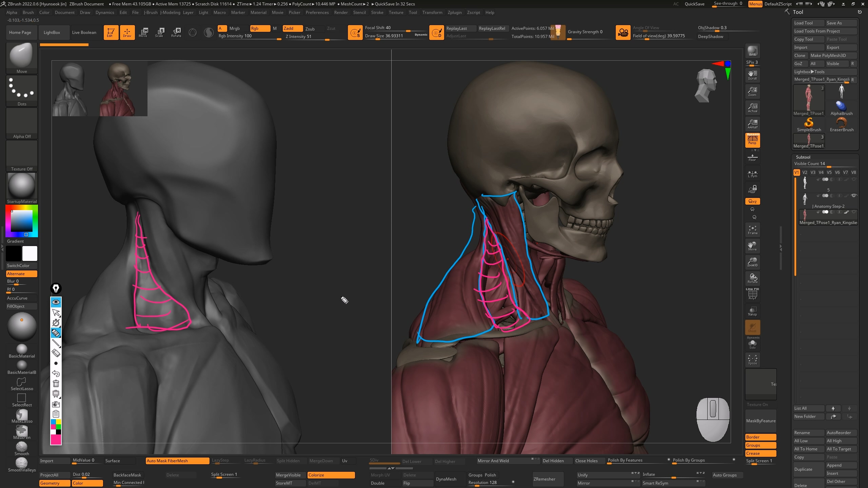Image resolution: width=868 pixels, height=488 pixels.
Task: Click the Rotate transform mode icon
Action: pos(176,32)
